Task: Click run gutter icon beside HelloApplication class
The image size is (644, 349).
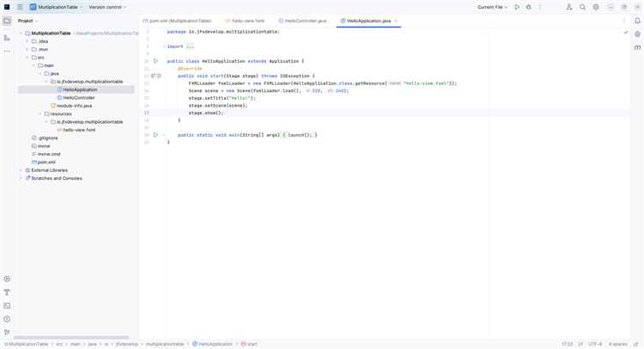Action: point(155,61)
